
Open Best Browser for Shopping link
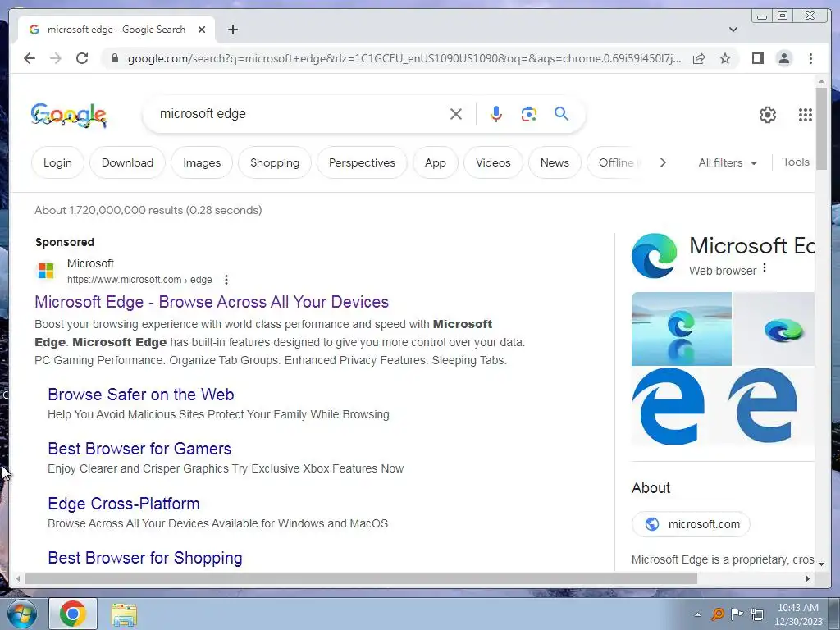tap(145, 558)
